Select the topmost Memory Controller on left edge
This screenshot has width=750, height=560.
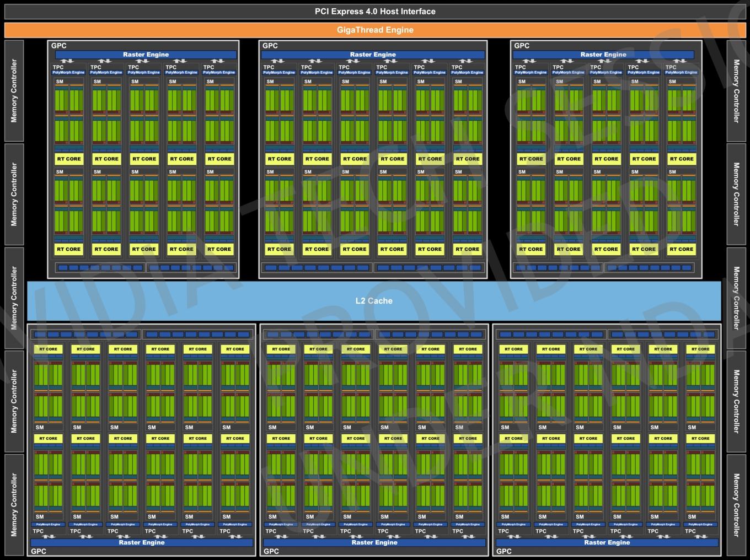(14, 90)
